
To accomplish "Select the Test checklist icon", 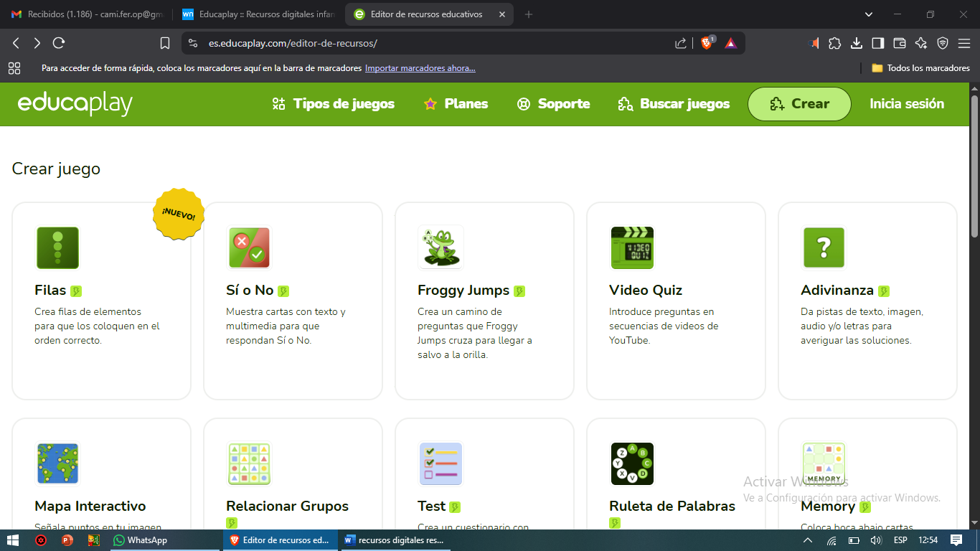I will coord(440,463).
